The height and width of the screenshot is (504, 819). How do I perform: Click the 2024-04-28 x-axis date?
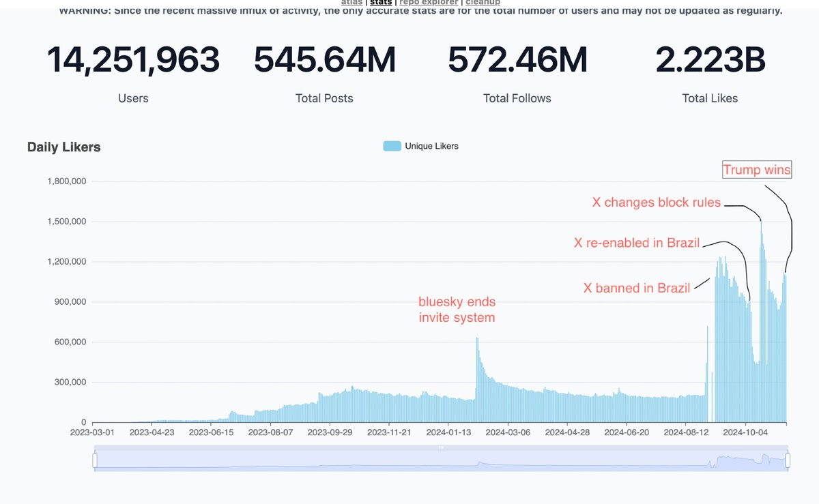coord(567,432)
